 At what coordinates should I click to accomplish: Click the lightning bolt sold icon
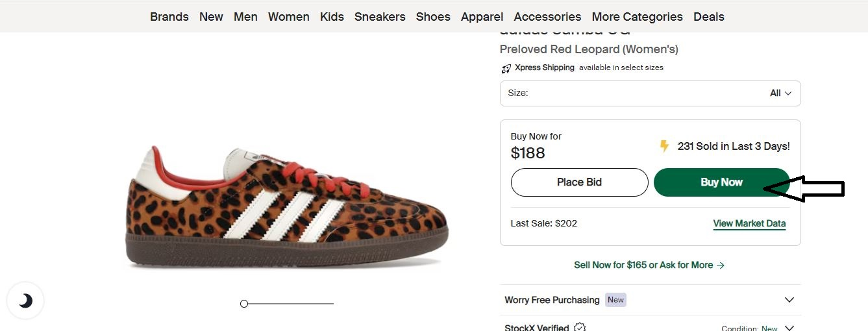664,146
